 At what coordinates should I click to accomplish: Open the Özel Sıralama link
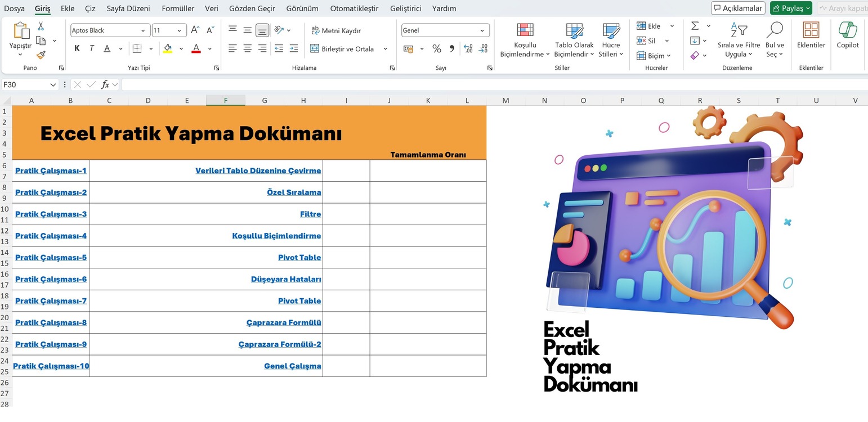point(294,192)
